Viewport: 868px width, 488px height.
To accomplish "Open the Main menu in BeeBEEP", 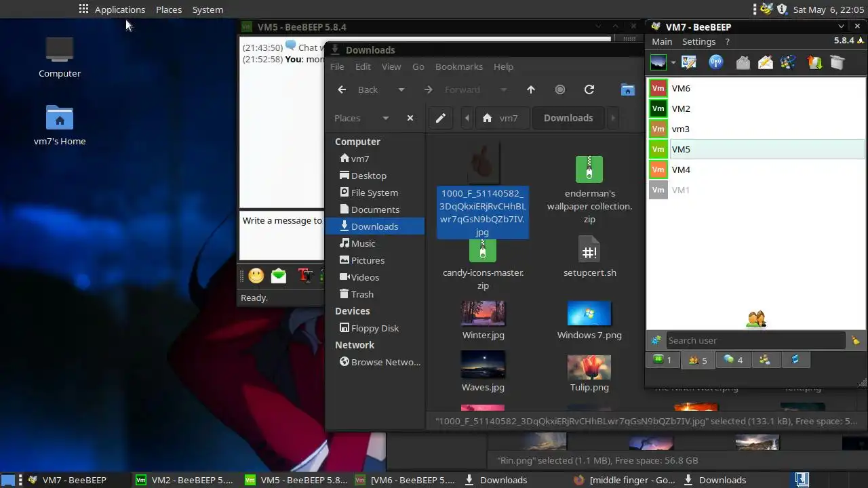I will coord(662,41).
